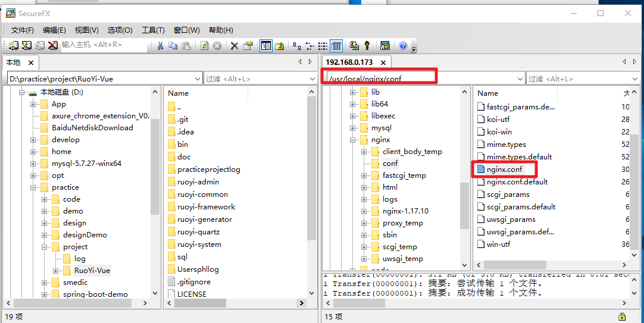Click the synchronize toolbar icon
Viewport: 644px width, 323px height.
point(354,46)
